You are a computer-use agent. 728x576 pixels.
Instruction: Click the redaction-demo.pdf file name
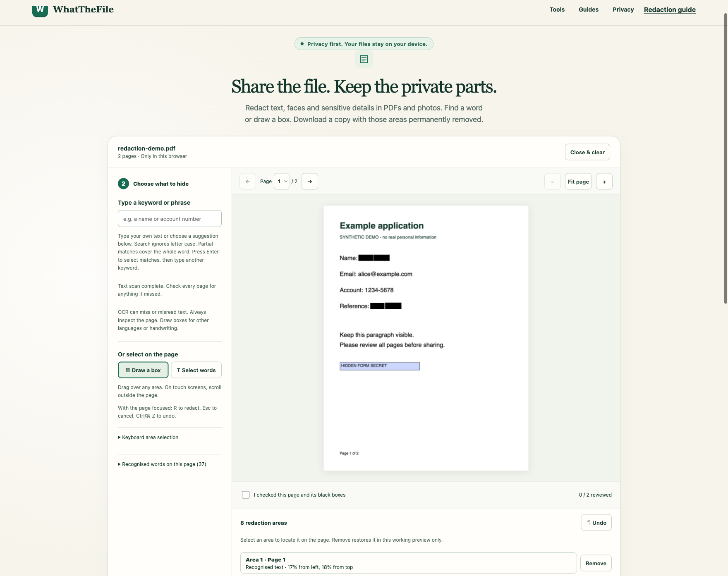pos(146,148)
